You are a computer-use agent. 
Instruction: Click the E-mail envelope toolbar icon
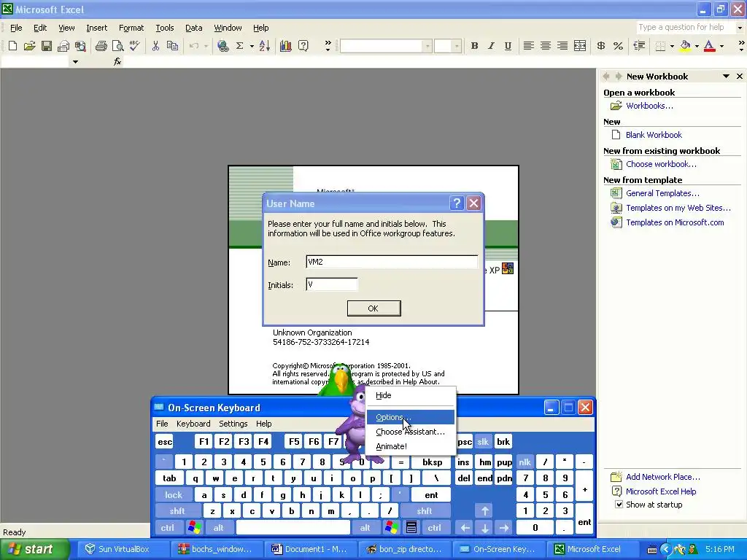point(63,46)
